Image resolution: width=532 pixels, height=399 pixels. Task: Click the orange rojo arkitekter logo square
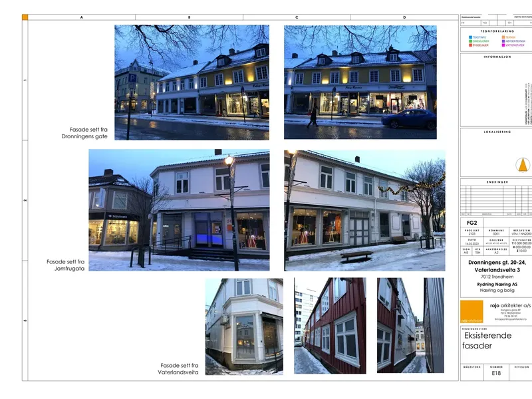(x=471, y=311)
